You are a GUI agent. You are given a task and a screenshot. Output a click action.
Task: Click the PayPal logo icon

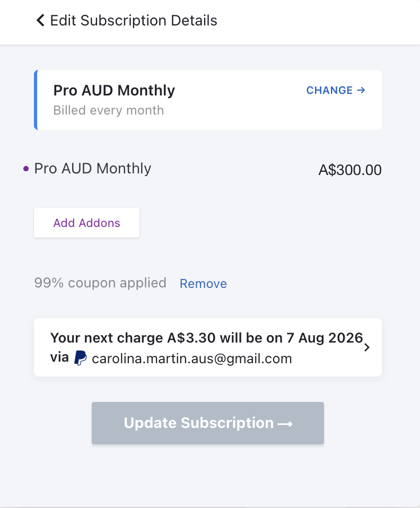(81, 358)
